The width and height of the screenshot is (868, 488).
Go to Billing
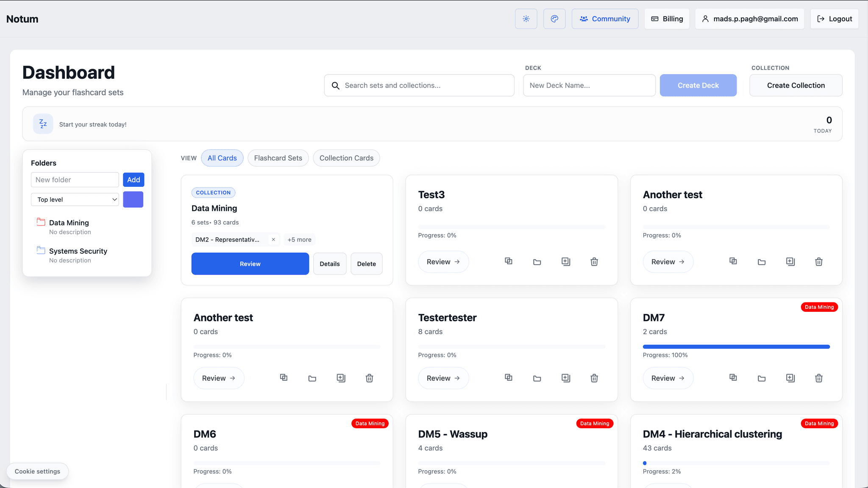[x=667, y=19]
